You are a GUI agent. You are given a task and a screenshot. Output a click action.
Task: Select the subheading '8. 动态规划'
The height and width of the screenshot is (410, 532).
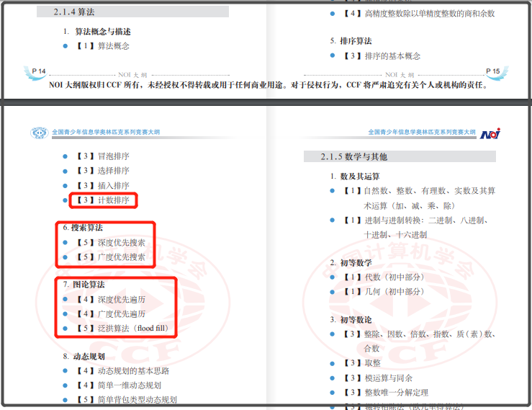tap(84, 357)
